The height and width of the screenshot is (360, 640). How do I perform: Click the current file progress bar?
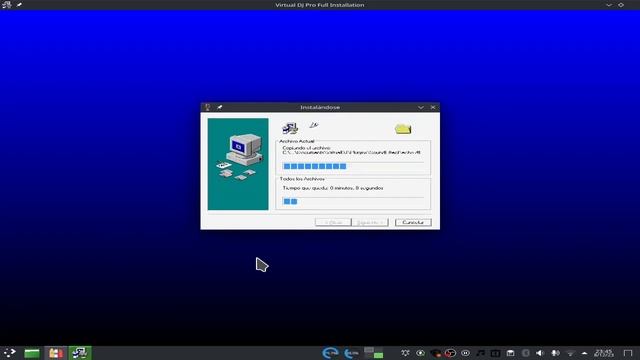(353, 166)
